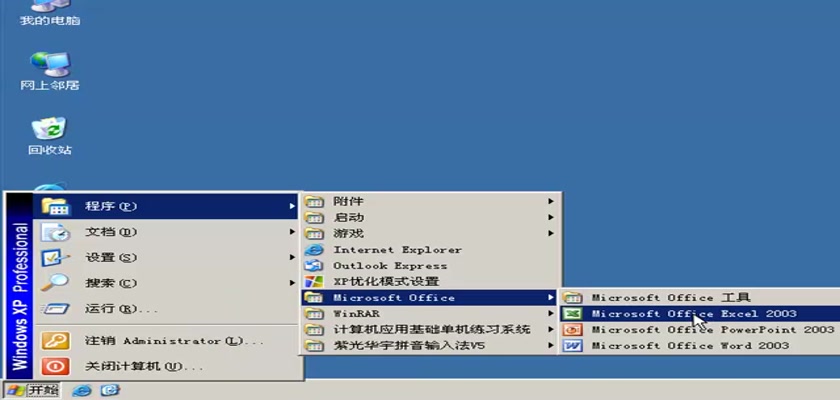The height and width of the screenshot is (400, 840).
Task: Select the 网上邻居 desktop icon
Action: pyautogui.click(x=50, y=71)
